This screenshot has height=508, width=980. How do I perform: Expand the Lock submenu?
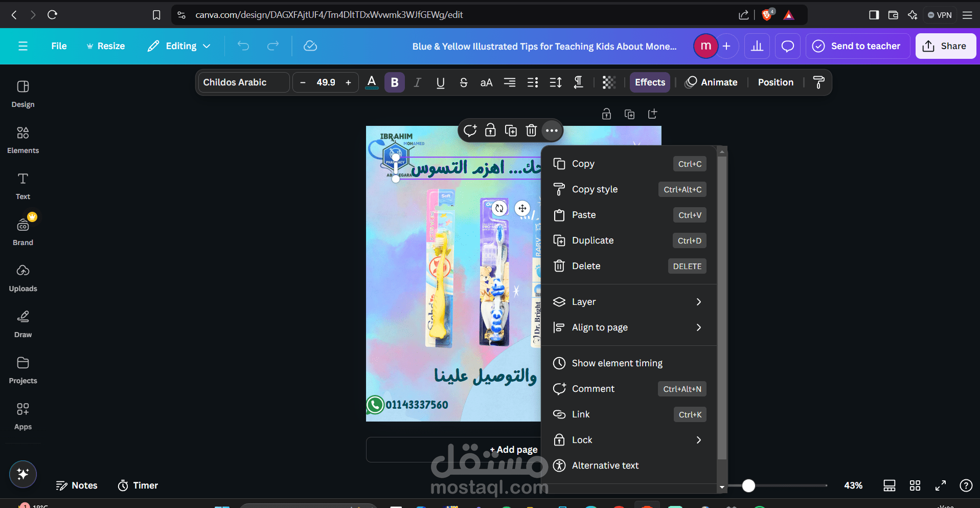pos(629,440)
